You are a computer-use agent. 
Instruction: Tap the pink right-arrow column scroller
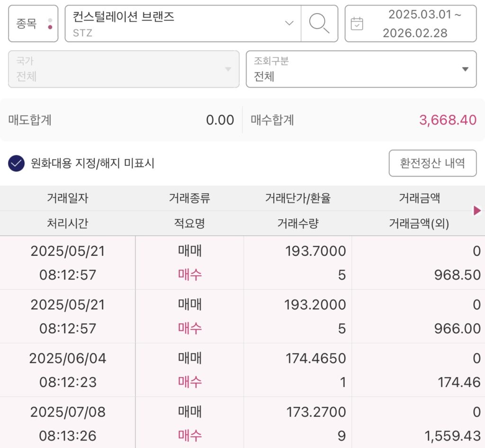click(477, 211)
